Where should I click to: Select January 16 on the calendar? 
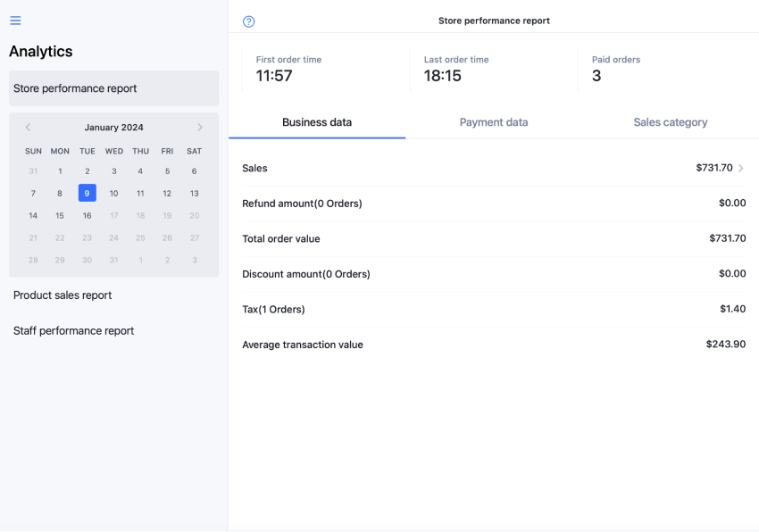87,215
